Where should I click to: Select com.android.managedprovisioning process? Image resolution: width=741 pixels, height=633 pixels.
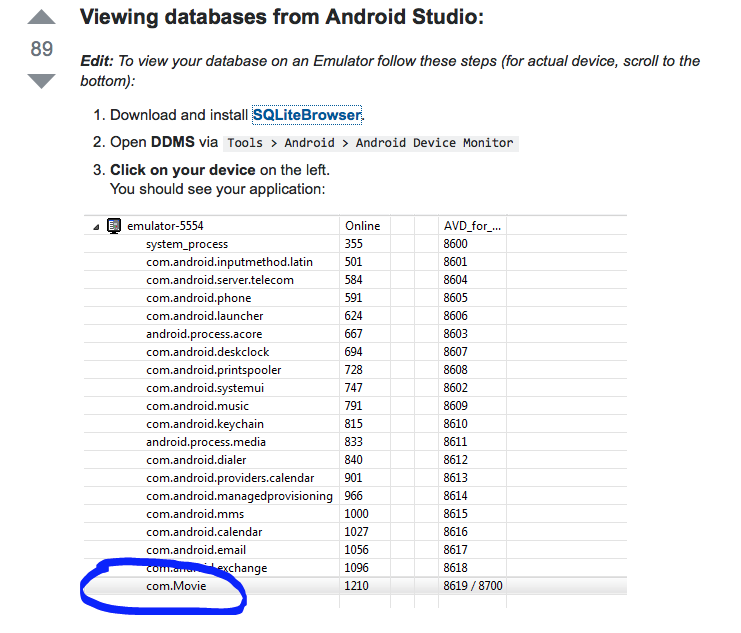(355, 495)
